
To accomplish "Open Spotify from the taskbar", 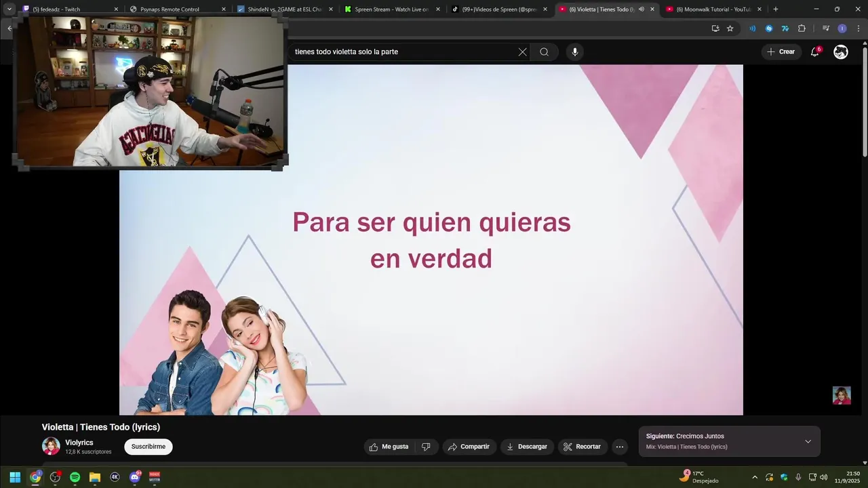I will click(x=75, y=477).
